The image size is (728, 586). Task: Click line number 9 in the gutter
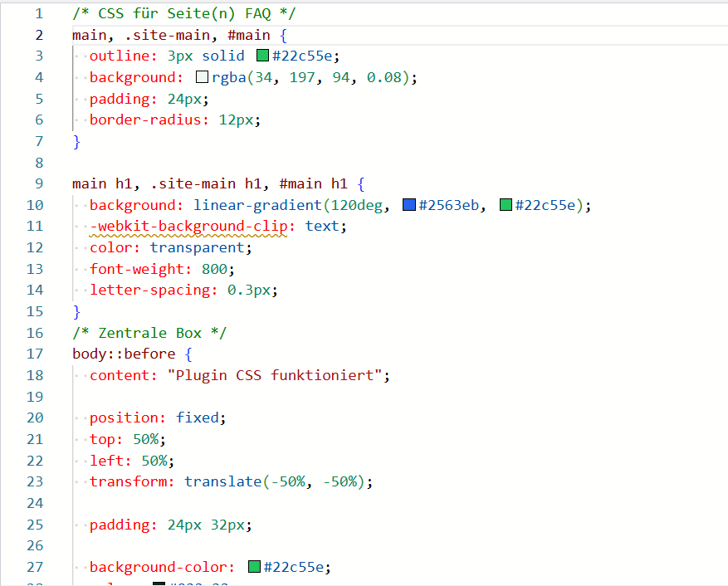click(x=38, y=183)
